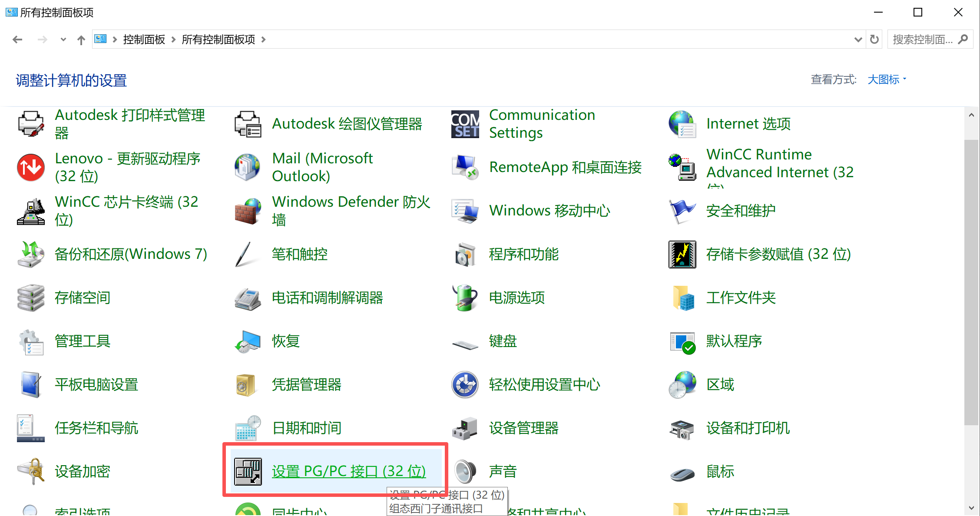Open the 存储空间 drives icon
The width and height of the screenshot is (980, 516).
(31, 298)
